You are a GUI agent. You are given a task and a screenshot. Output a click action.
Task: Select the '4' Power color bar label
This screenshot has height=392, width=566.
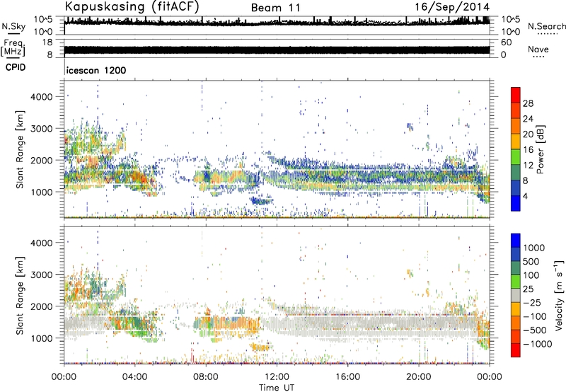click(525, 197)
